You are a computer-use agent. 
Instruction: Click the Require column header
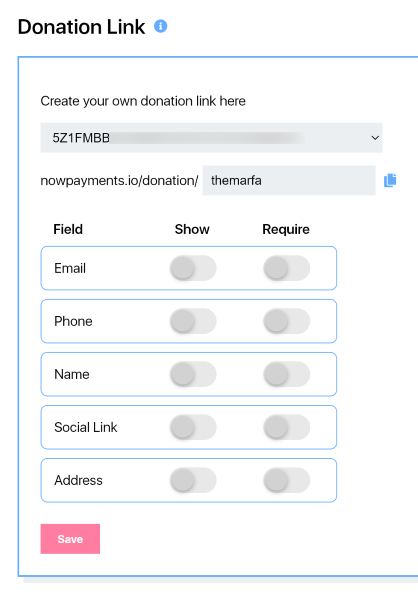pos(286,229)
